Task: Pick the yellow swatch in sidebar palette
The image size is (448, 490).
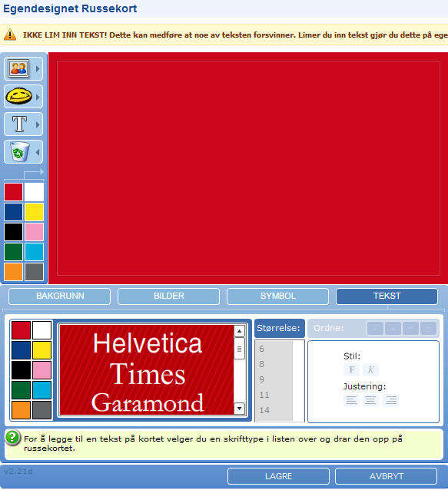Action: pos(34,211)
